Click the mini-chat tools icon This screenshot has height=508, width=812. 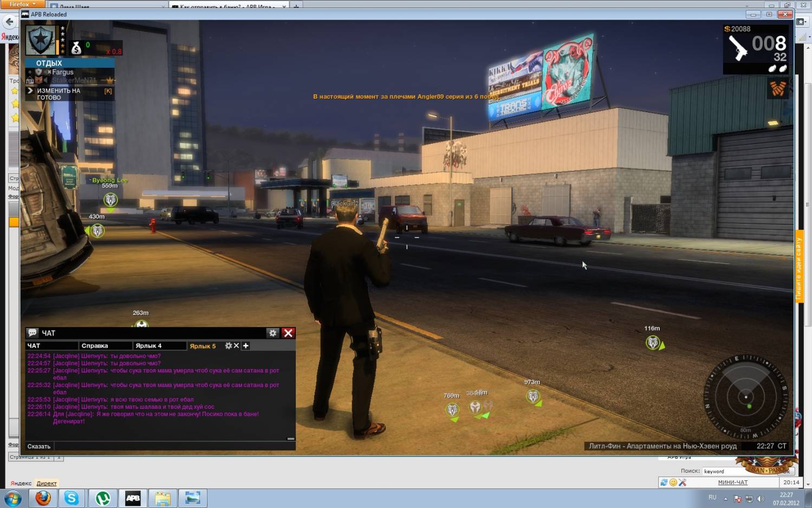click(x=682, y=482)
